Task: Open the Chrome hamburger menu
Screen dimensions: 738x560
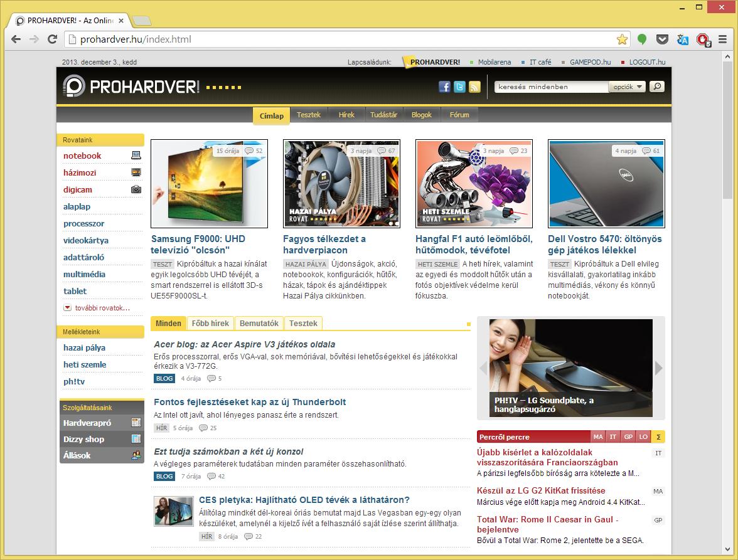Action: 723,40
